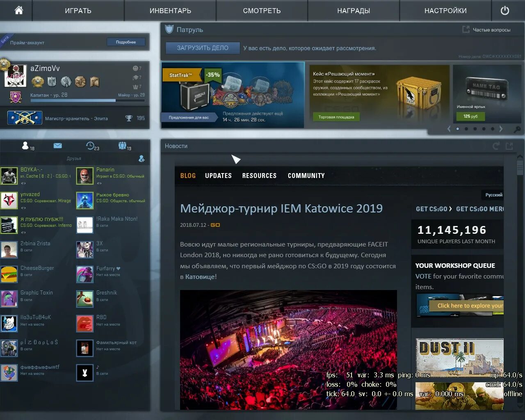
Task: Show the friends list tab icon
Action: click(25, 145)
